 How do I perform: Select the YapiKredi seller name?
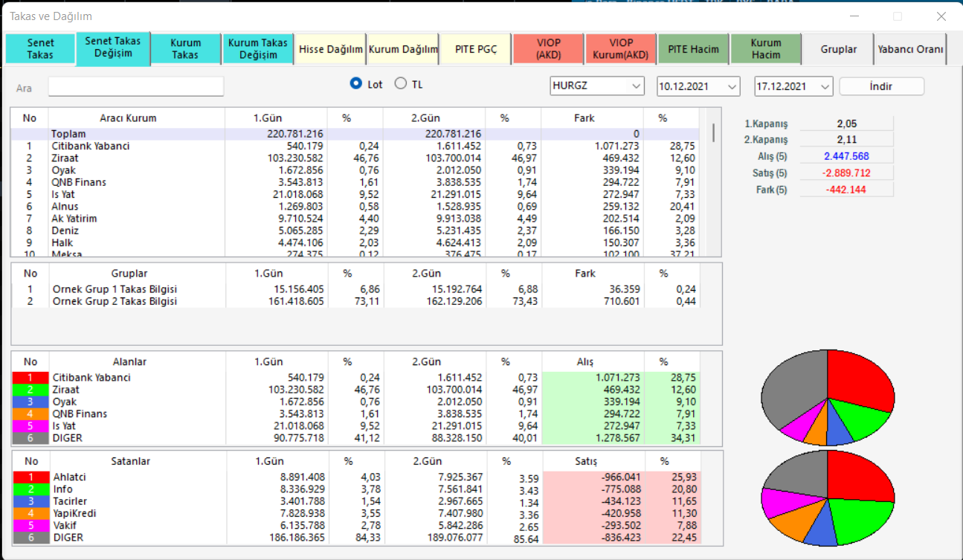[x=74, y=513]
